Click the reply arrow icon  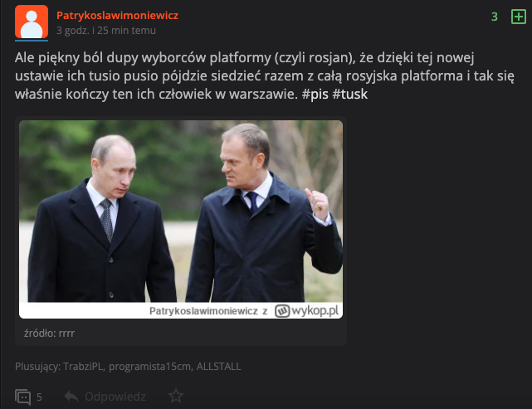coord(71,396)
